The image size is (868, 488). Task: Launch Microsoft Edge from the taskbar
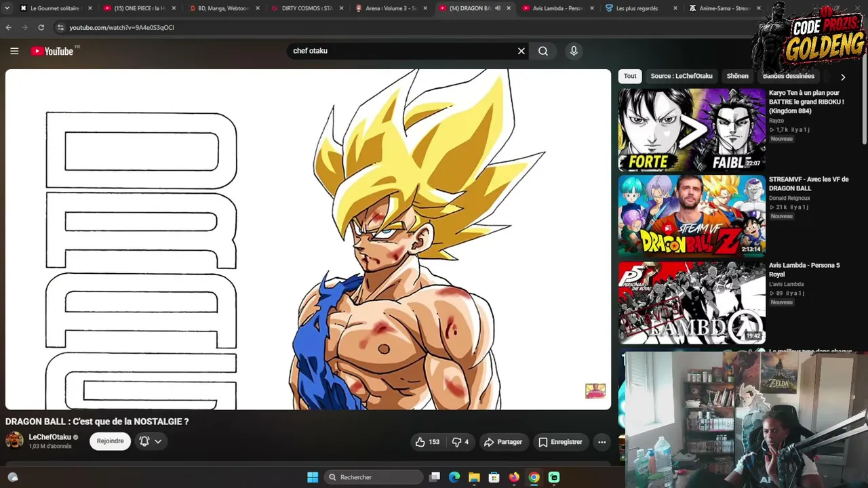(x=454, y=477)
